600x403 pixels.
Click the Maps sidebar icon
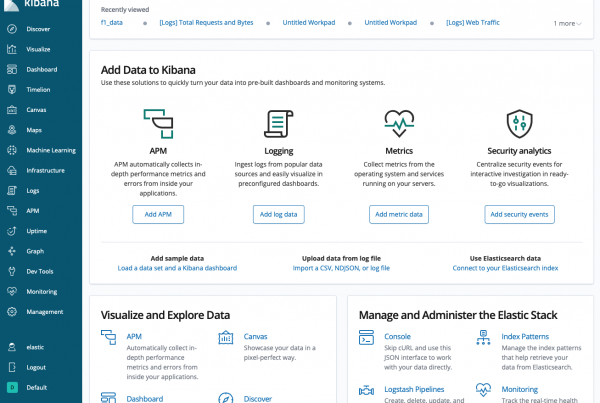(x=12, y=130)
